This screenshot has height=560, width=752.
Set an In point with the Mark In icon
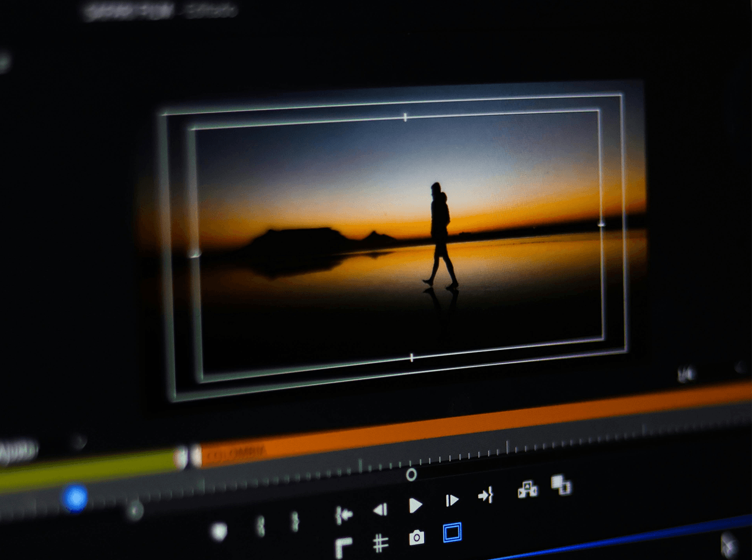[259, 523]
